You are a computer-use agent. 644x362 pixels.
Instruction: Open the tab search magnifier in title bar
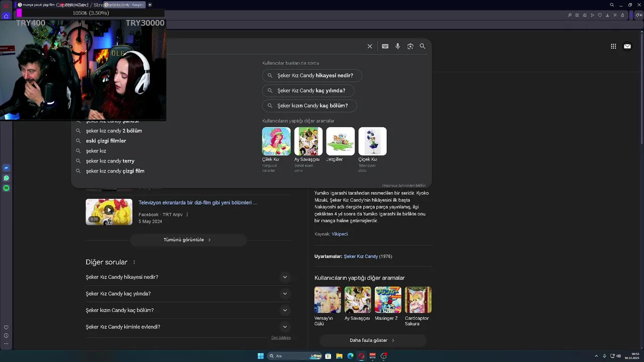click(612, 5)
